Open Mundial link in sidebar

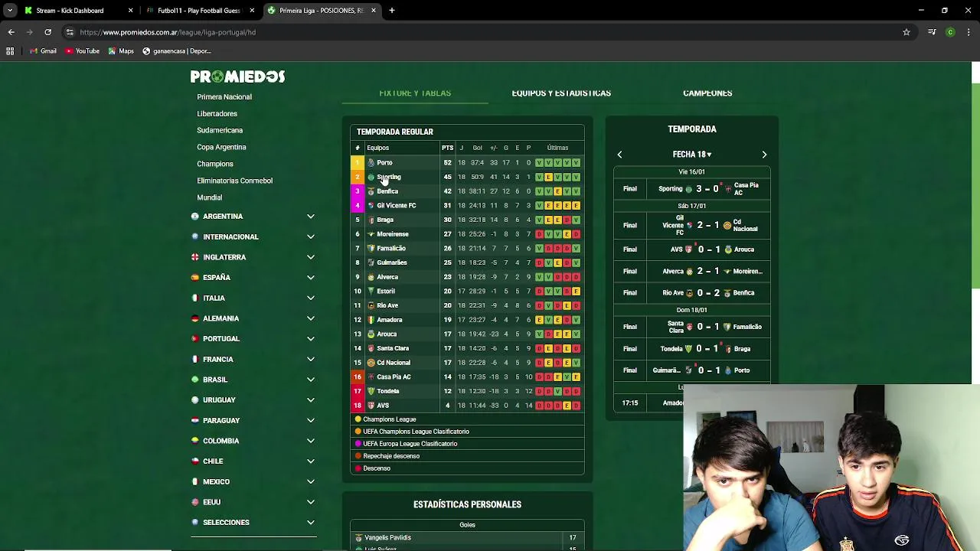pos(209,197)
